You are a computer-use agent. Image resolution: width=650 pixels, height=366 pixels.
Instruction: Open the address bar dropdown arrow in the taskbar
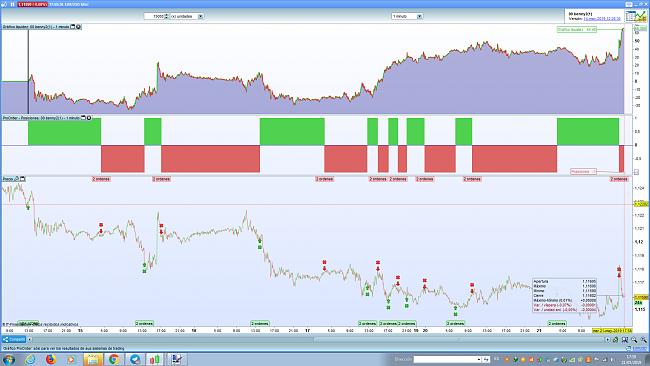click(x=479, y=359)
